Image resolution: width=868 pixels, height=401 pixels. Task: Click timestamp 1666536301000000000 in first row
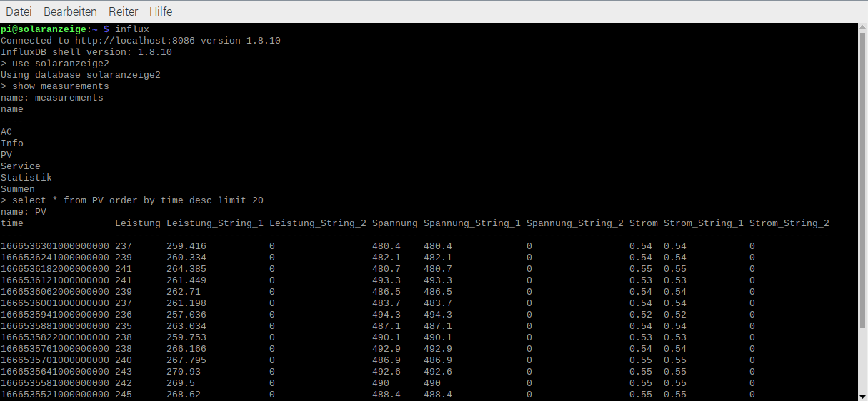(55, 246)
